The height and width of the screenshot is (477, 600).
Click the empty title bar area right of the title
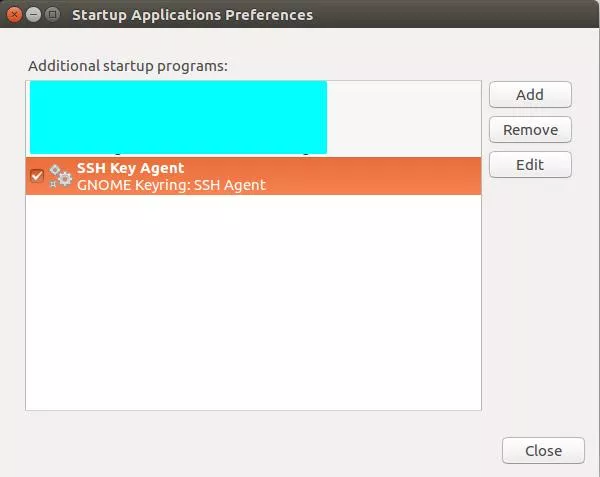[x=450, y=15]
